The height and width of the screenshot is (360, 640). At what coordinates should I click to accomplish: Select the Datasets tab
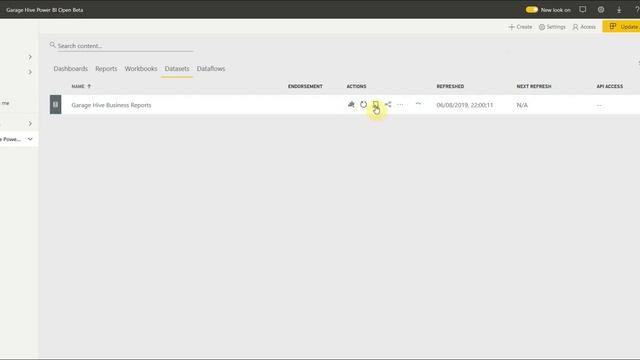pyautogui.click(x=177, y=69)
